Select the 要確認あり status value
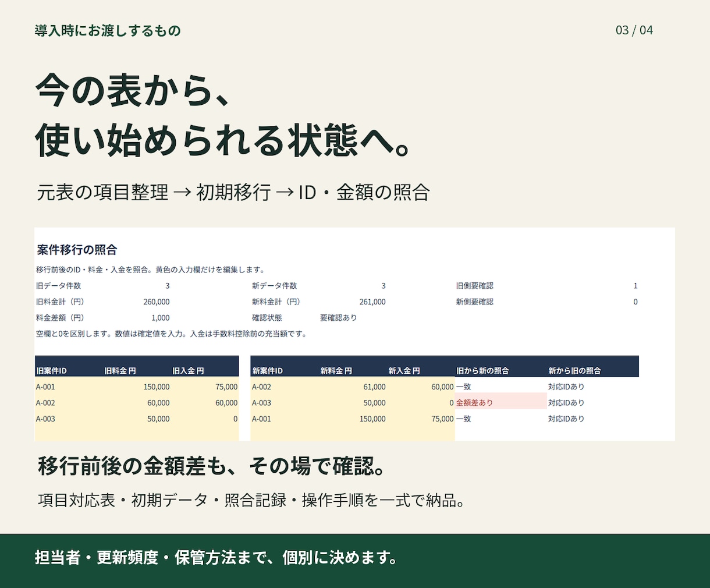This screenshot has width=710, height=588. (x=339, y=318)
